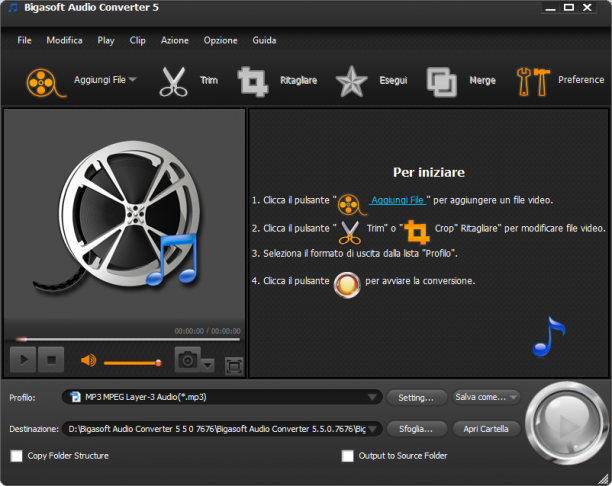612x486 pixels.
Task: Click the orange crop icon in step 2
Action: (x=416, y=231)
